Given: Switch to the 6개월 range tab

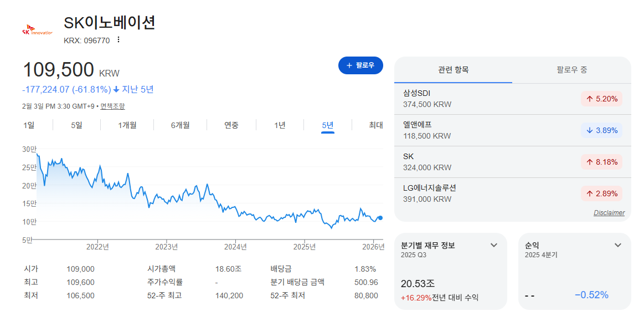Looking at the screenshot, I should pyautogui.click(x=181, y=125).
